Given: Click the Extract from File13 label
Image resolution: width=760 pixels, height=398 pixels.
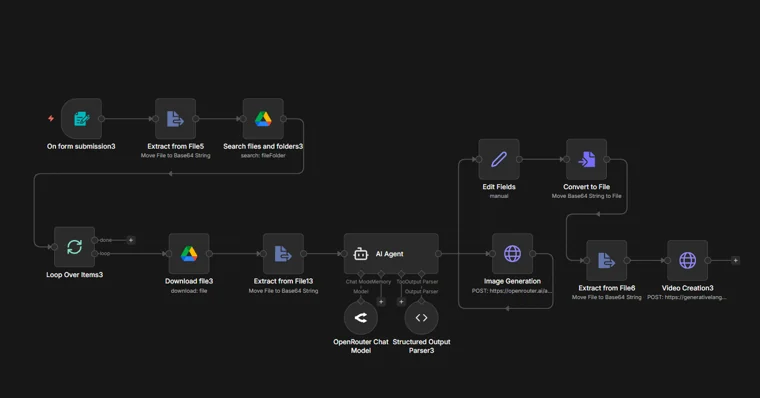Looking at the screenshot, I should point(284,281).
